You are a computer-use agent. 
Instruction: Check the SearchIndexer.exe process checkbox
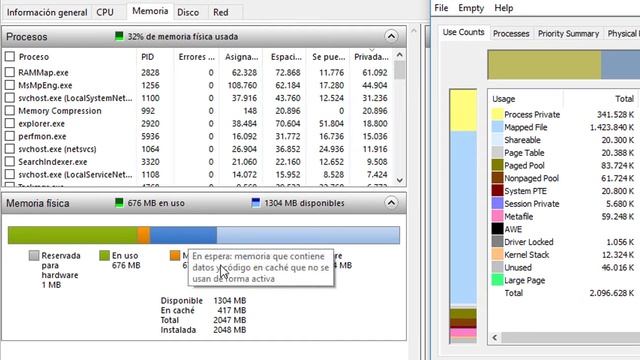pos(10,162)
